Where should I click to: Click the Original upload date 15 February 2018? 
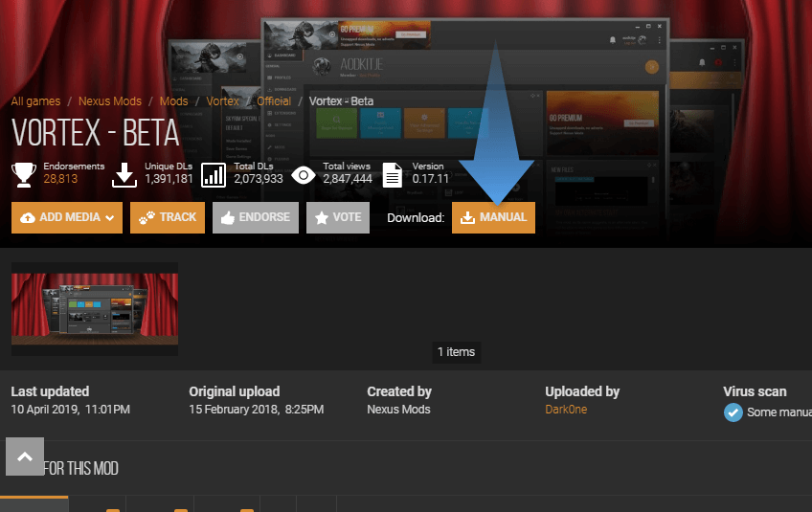tap(257, 410)
